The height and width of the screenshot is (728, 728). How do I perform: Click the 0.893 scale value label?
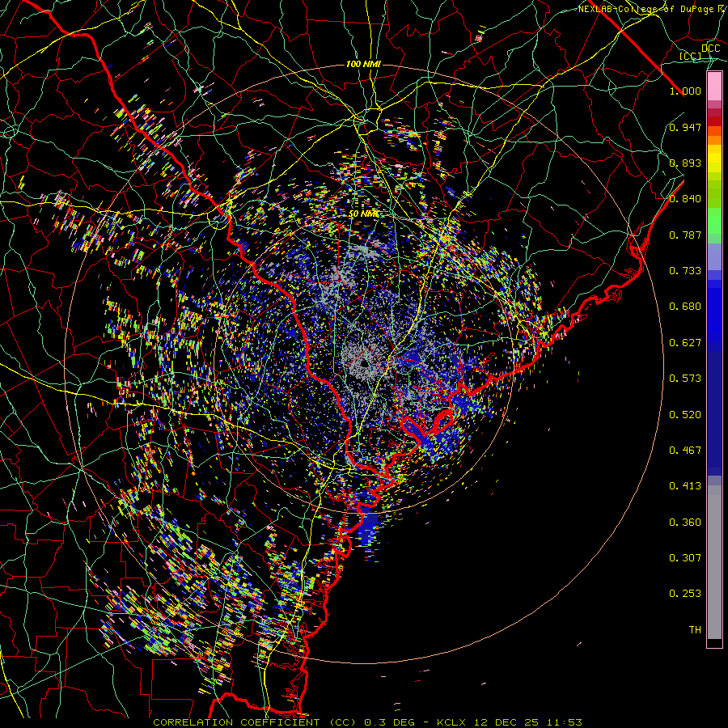pos(685,163)
